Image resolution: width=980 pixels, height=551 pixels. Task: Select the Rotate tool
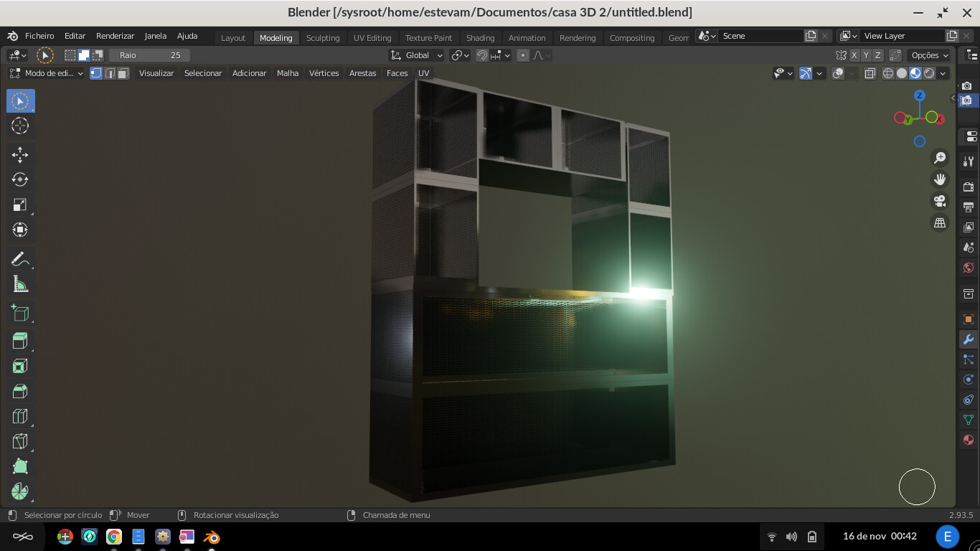click(20, 179)
